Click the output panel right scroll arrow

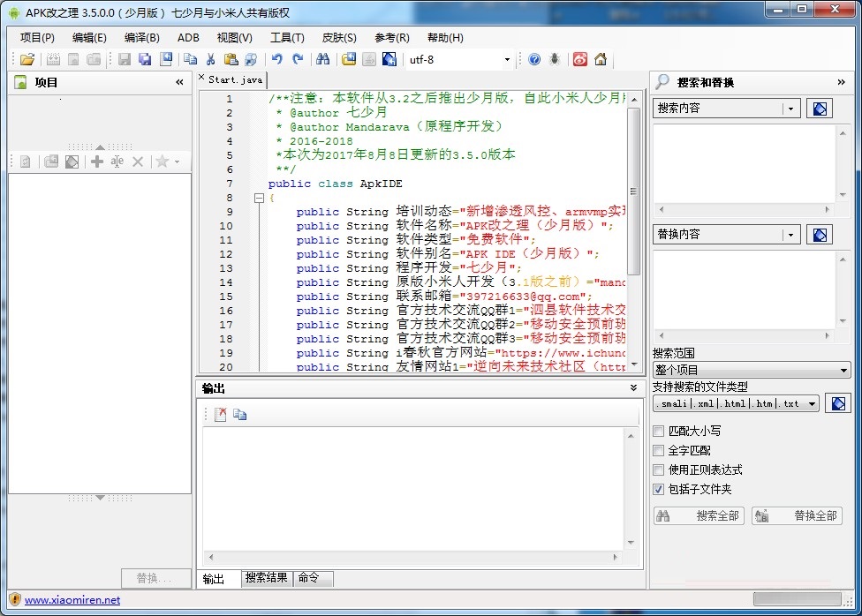click(x=616, y=557)
